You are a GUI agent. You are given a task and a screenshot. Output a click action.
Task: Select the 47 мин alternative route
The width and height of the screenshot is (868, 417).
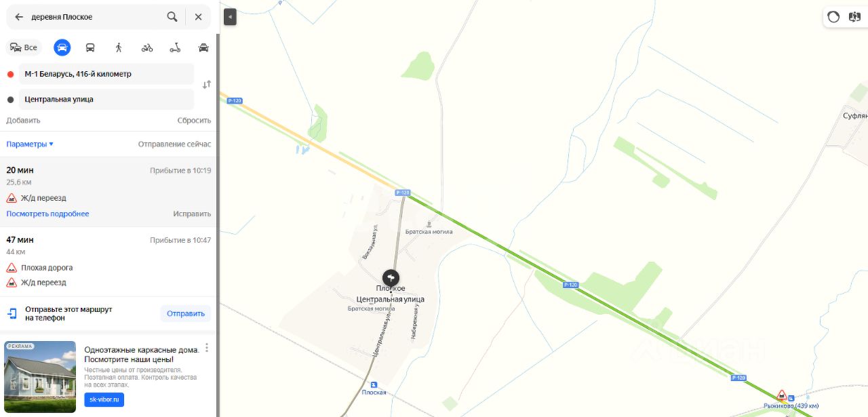pos(108,261)
